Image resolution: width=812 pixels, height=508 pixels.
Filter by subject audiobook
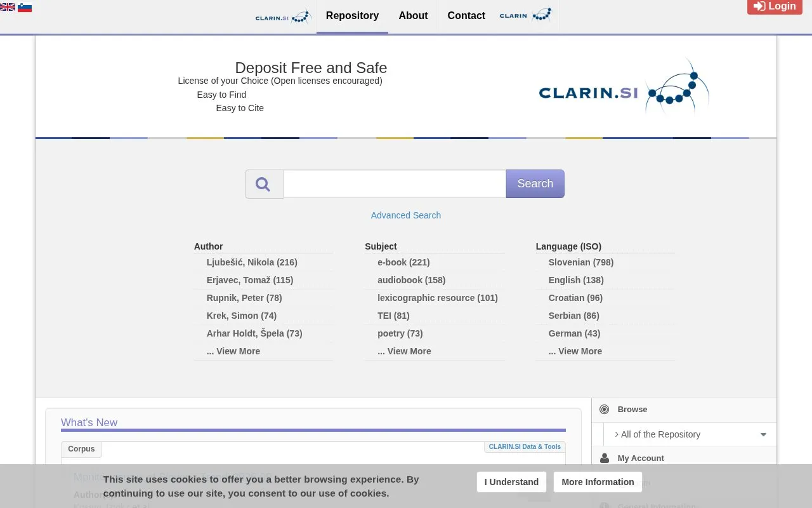coord(412,280)
